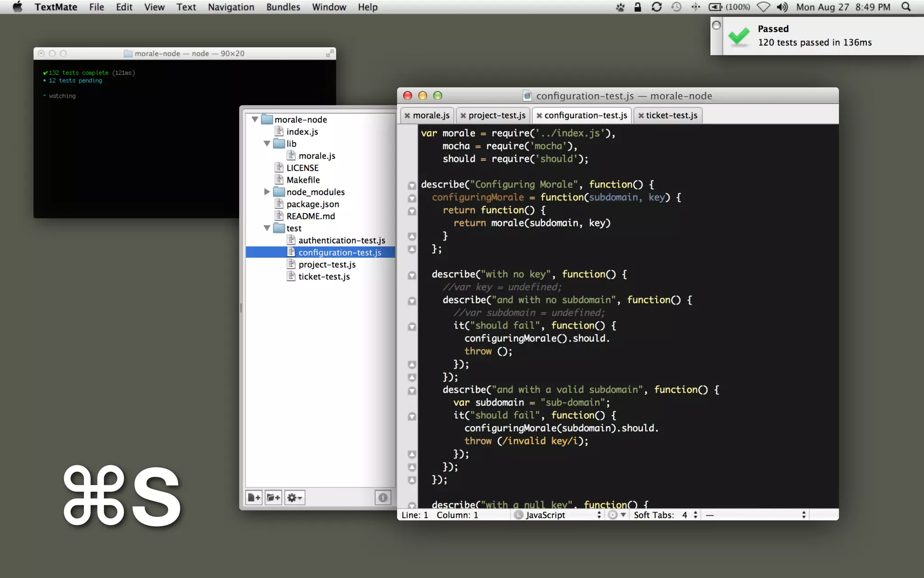This screenshot has height=578, width=924.
Task: Open Spotlight search in menu bar
Action: click(x=906, y=7)
